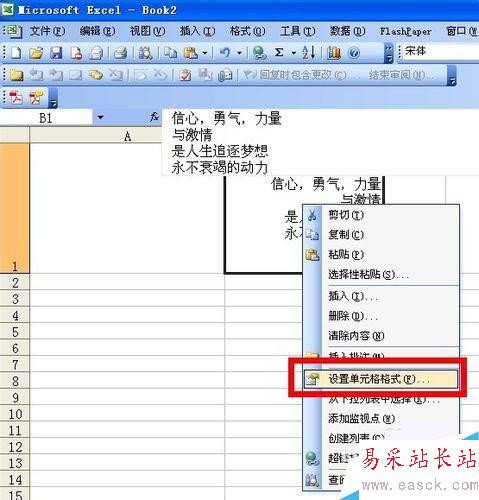Click the Sort Ascending A-Z icon
The image size is (479, 500).
(x=309, y=53)
